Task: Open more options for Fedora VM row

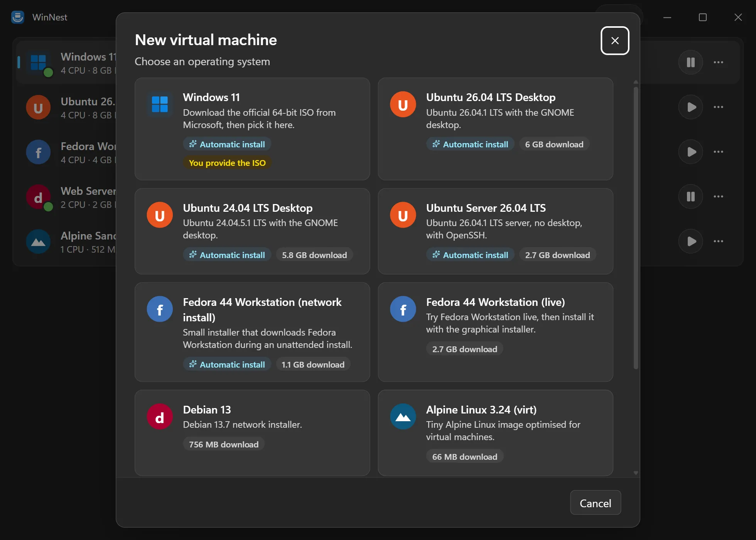Action: pos(718,152)
